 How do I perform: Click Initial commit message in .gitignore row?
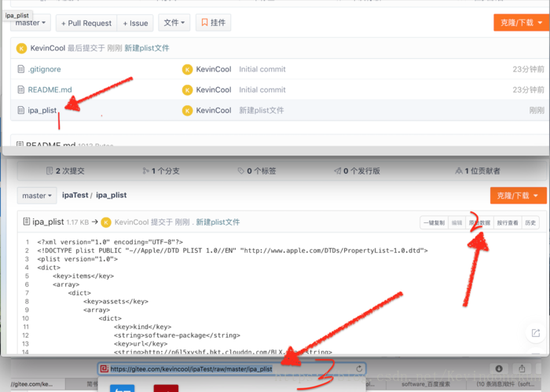[x=262, y=69]
